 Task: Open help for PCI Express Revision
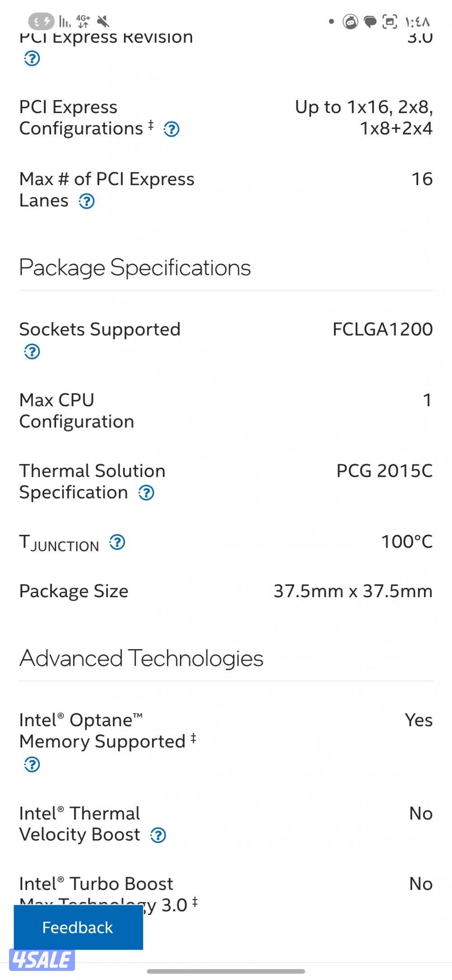[x=32, y=58]
